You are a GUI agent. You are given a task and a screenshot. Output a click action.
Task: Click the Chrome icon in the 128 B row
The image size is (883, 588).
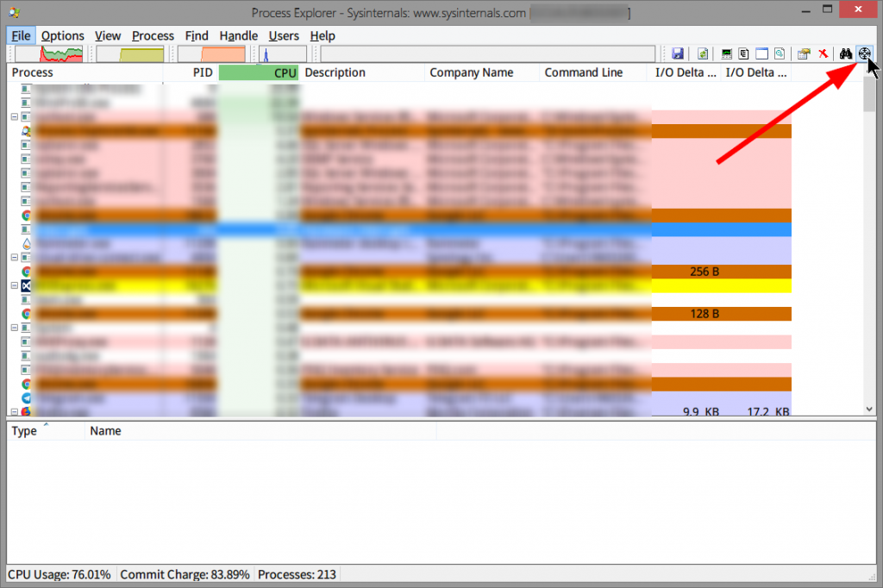coord(26,314)
